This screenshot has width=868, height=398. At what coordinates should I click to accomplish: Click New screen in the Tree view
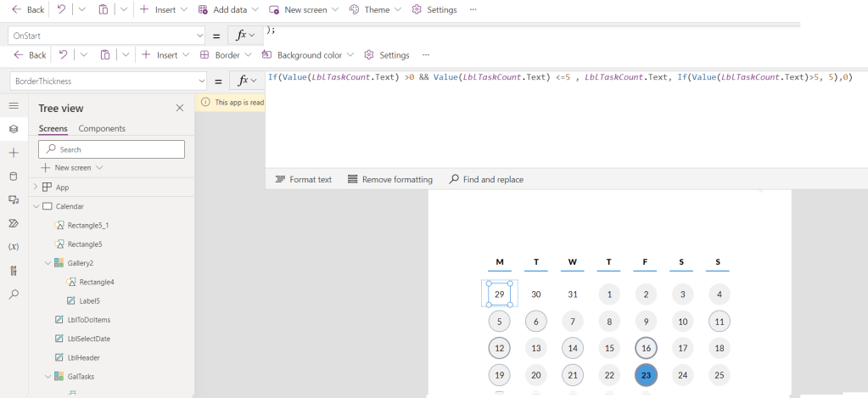coord(72,168)
